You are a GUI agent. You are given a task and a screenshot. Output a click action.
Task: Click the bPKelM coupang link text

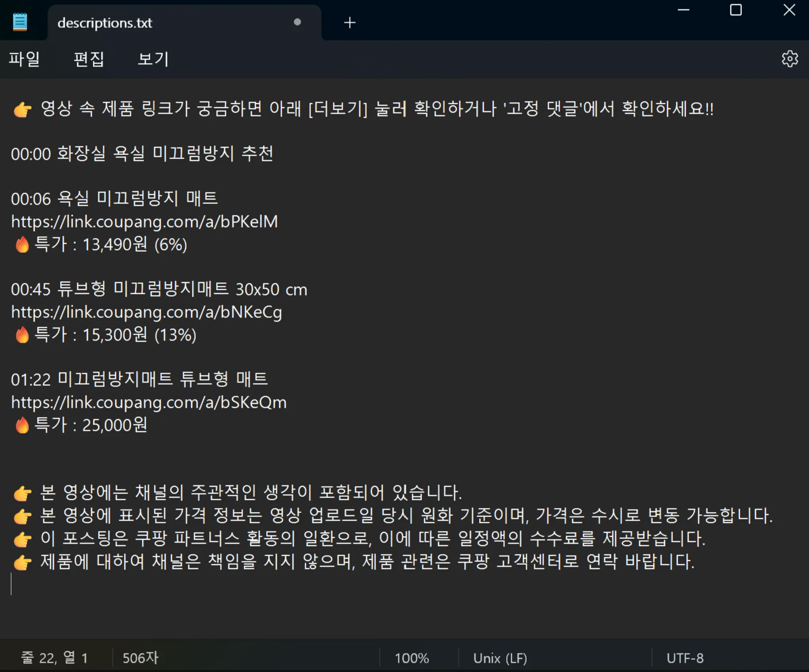coord(145,222)
